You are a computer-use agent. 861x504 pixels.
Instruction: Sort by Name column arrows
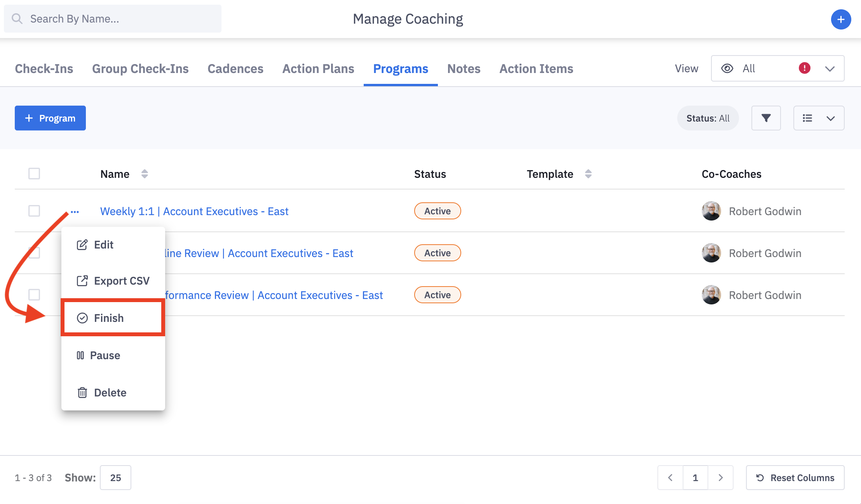point(145,174)
